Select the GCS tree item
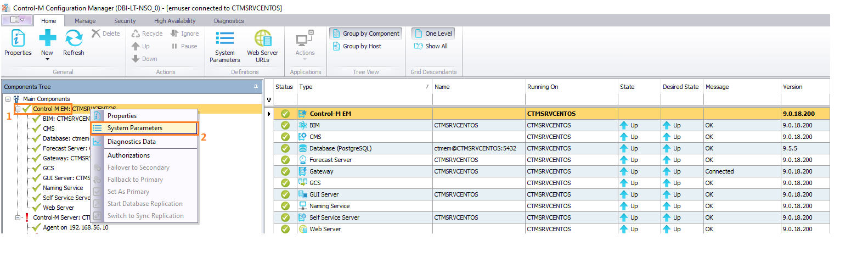Screen dimensions: 868x257 [48, 168]
